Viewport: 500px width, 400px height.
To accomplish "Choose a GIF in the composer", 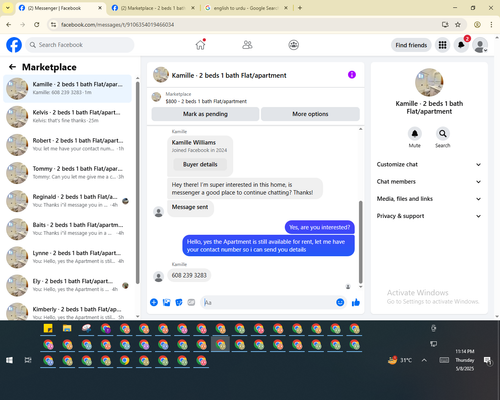I will click(191, 302).
